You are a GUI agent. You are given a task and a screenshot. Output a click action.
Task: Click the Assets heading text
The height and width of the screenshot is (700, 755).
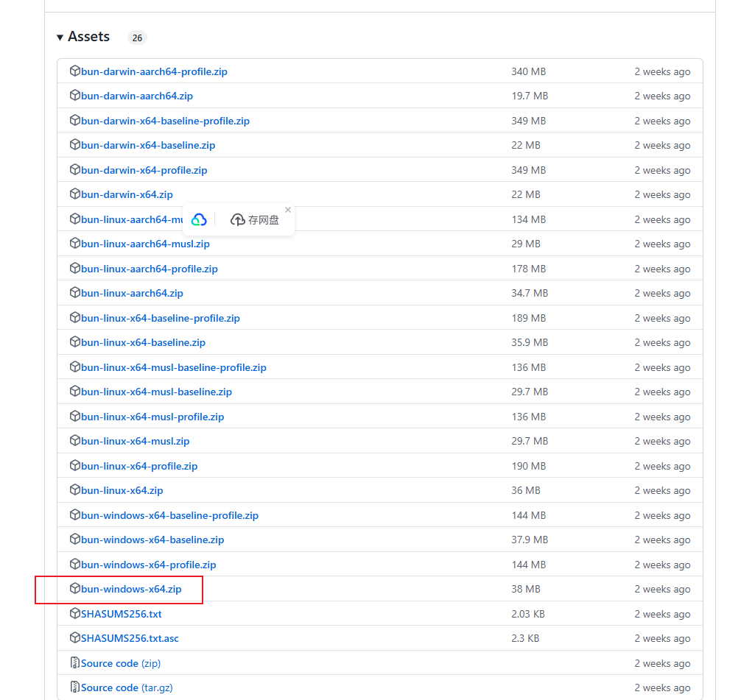[88, 37]
